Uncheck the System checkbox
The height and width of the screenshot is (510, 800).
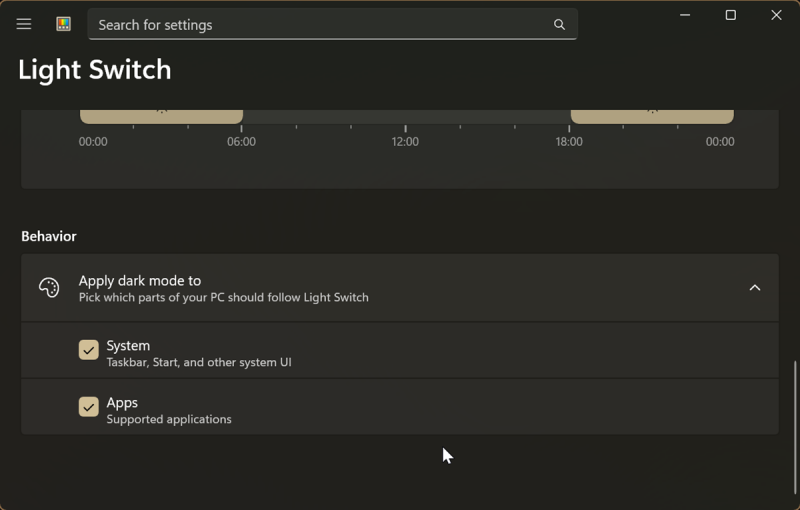[x=89, y=350]
